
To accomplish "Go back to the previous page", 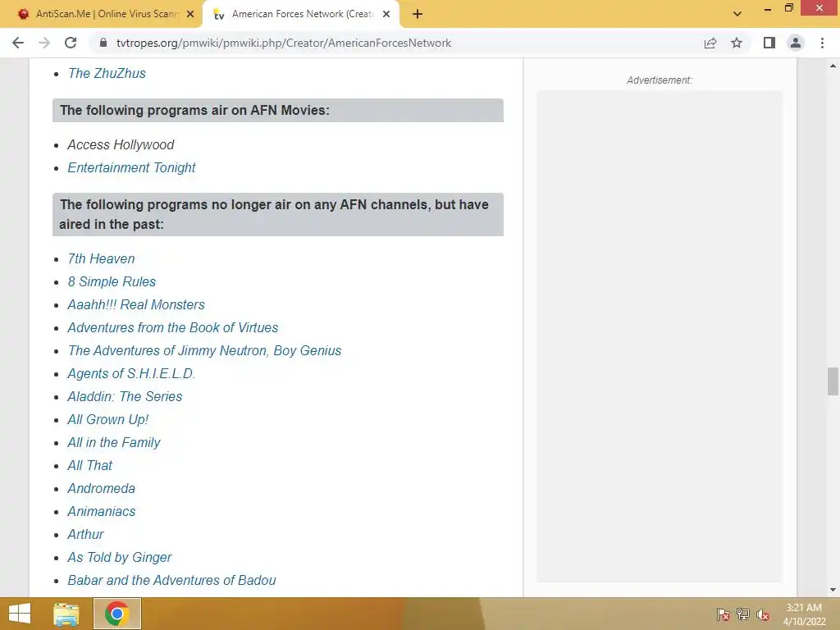I will click(18, 43).
